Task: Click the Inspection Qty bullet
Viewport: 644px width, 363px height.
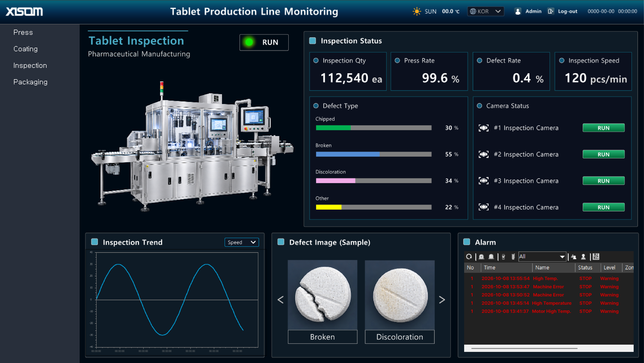Action: 316,60
